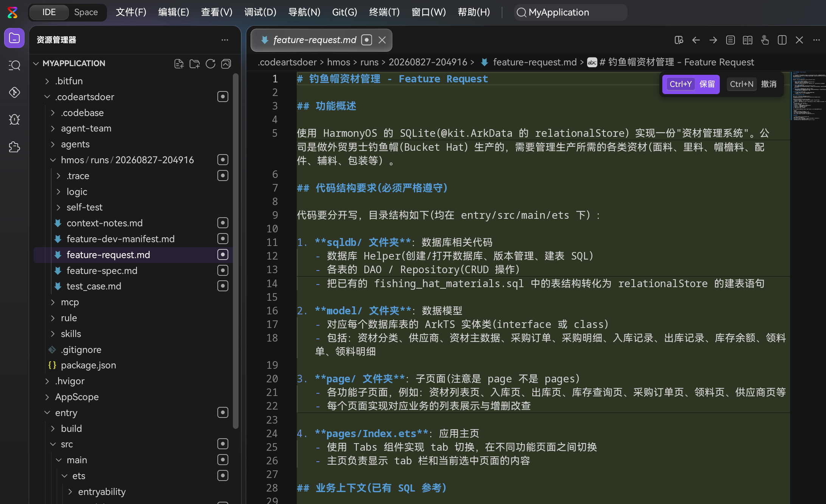826x504 pixels.
Task: Navigate forward in editor history
Action: coord(713,40)
